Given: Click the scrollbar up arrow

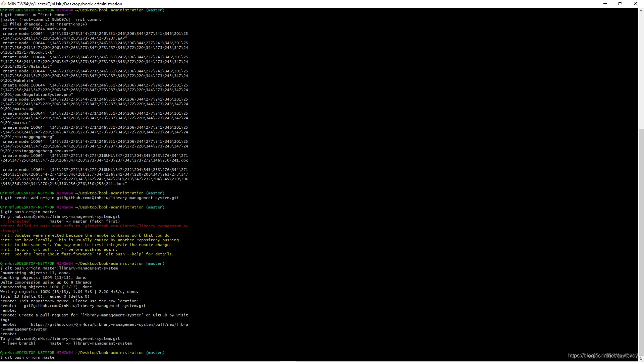Looking at the screenshot, I should point(641,11).
